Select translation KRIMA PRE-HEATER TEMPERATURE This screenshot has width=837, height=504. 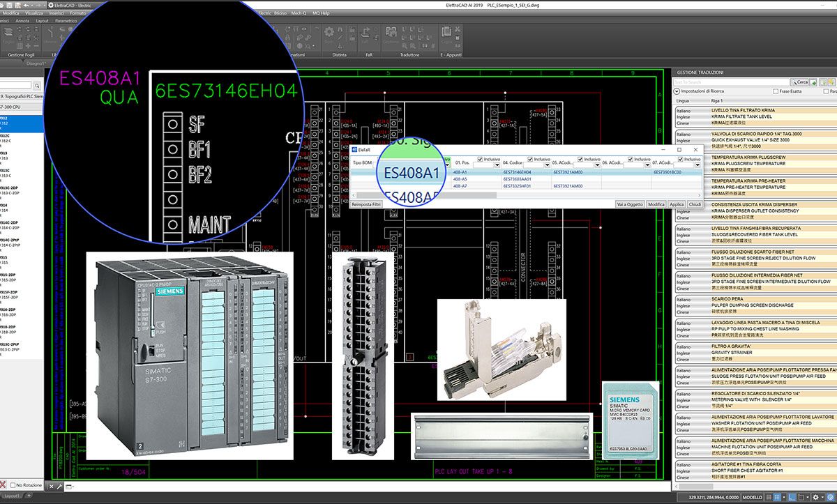[x=748, y=187]
